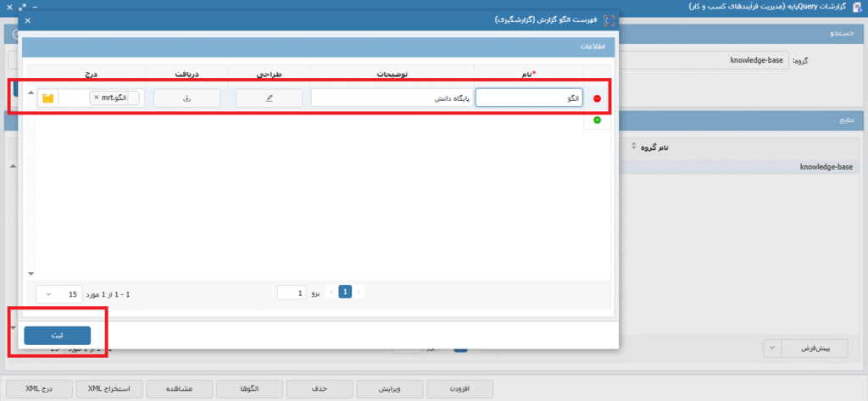Click the dialog title frame icon
Viewport: 868px width, 401px height.
607,19
